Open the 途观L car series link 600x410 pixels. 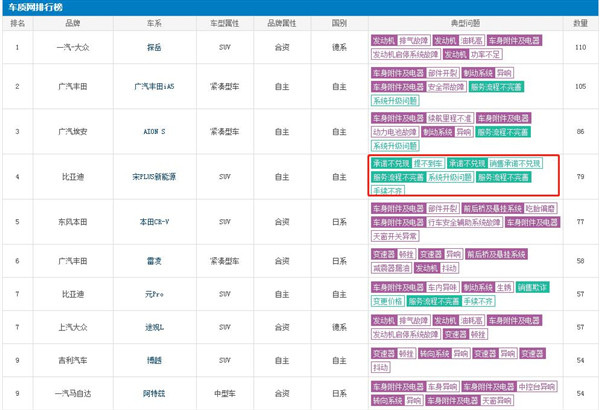(x=154, y=327)
